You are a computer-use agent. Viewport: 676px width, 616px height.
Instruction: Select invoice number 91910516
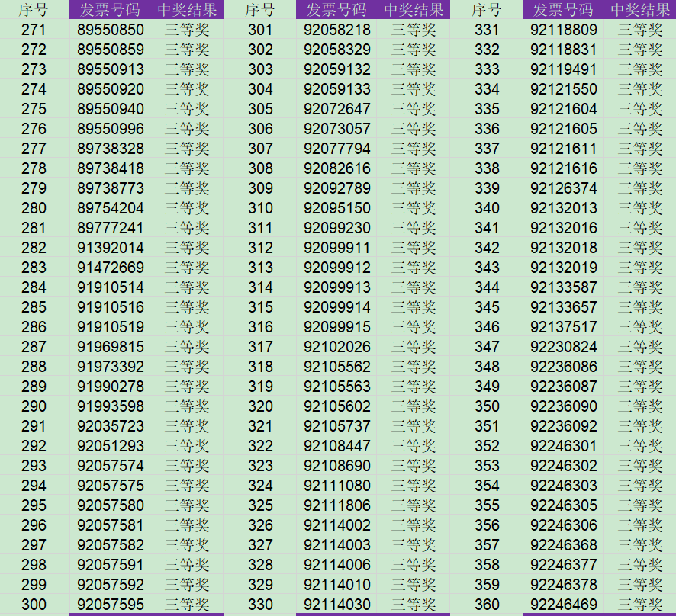click(111, 307)
